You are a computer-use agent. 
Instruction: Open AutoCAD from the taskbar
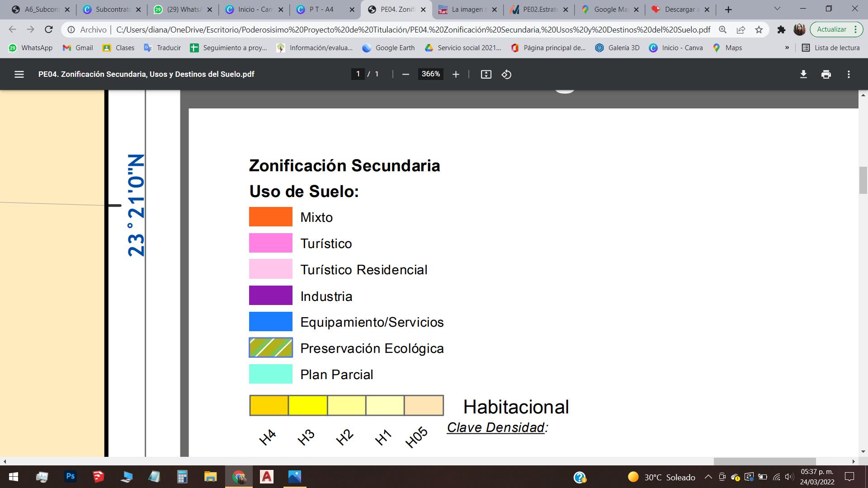tap(267, 477)
